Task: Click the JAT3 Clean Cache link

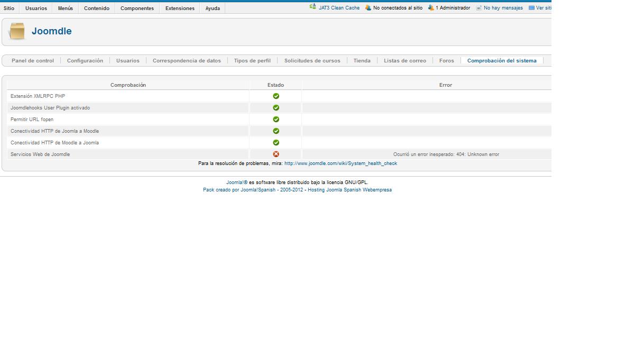Action: 339,8
